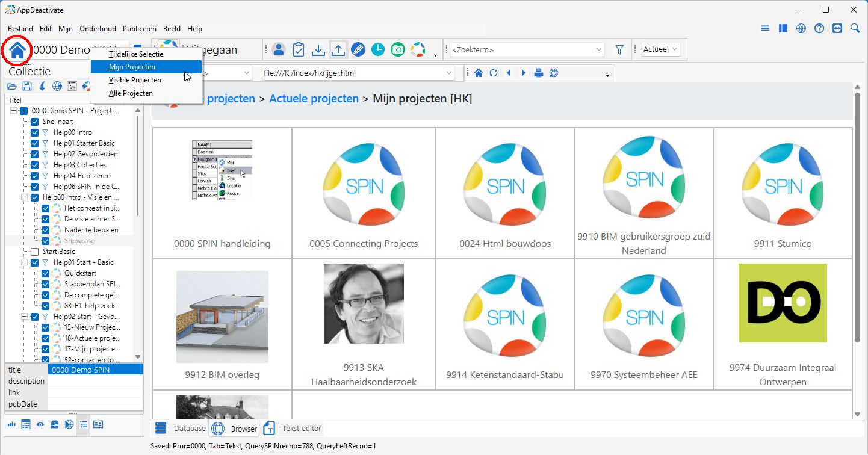Toggle the Quickstart checkbox in the tree

[45, 273]
